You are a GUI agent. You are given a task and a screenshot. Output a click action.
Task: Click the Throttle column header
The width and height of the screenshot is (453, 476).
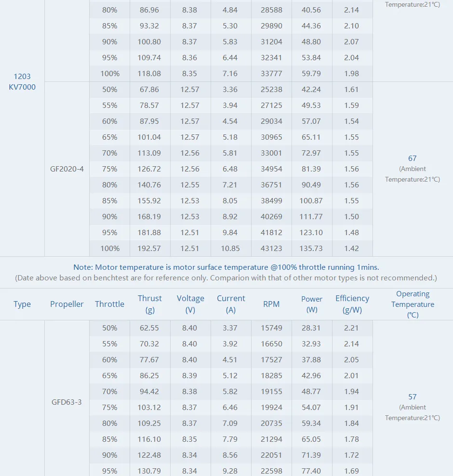coord(109,304)
